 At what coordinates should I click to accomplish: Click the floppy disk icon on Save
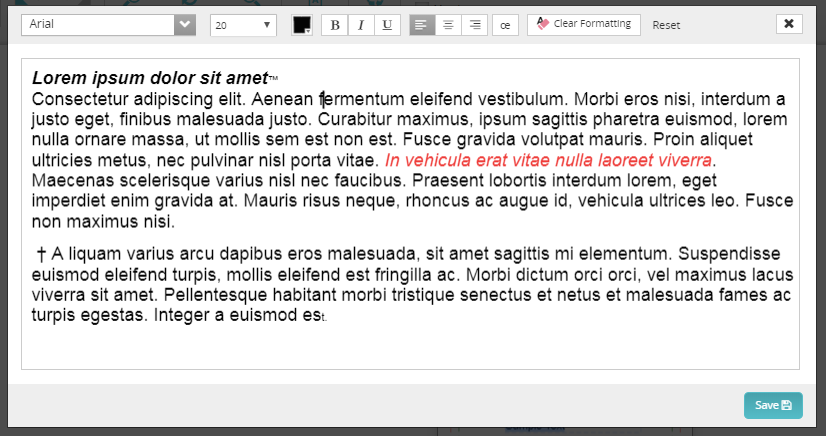[786, 405]
